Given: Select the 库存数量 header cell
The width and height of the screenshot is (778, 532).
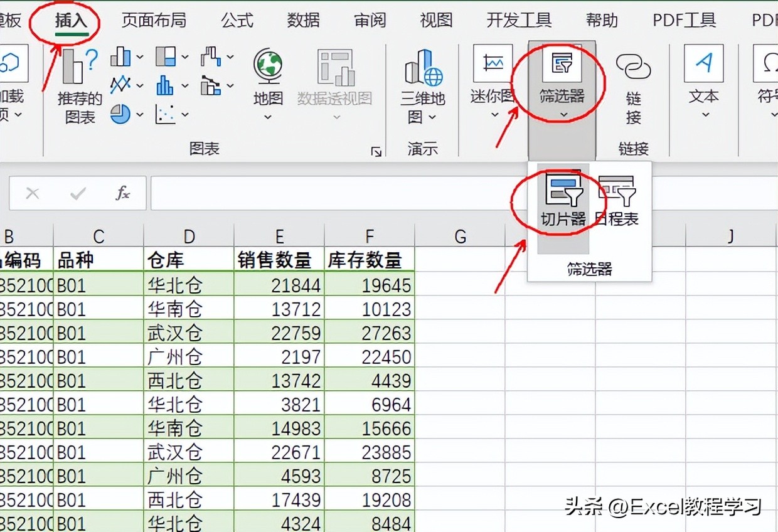Looking at the screenshot, I should 370,260.
